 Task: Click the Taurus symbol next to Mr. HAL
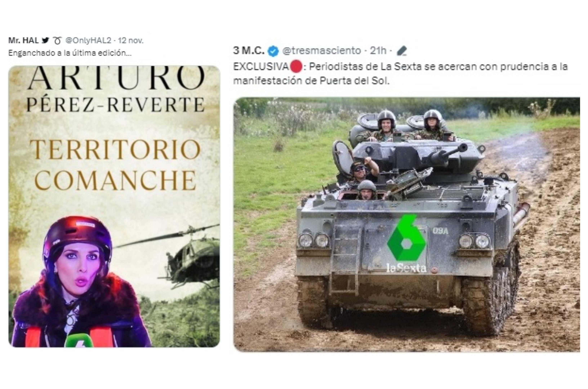pos(57,41)
